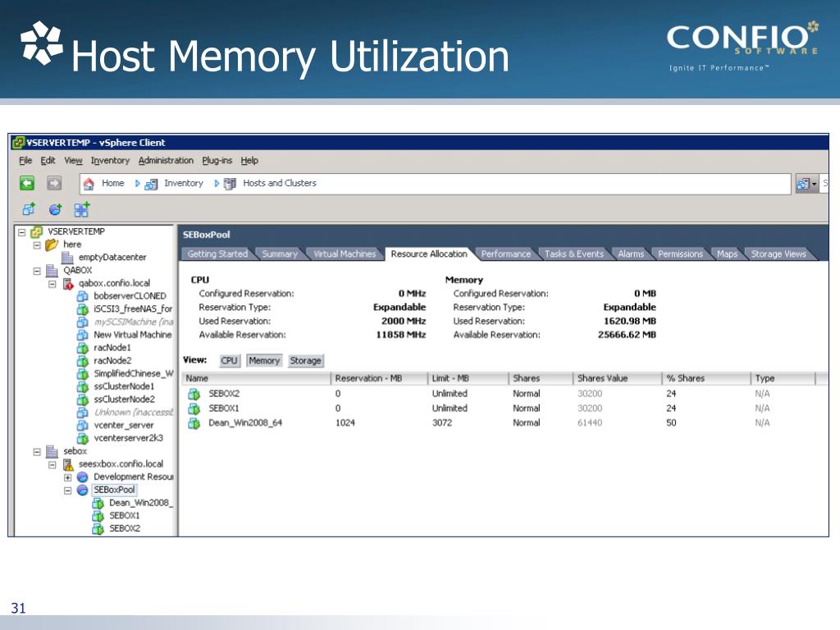The height and width of the screenshot is (630, 840).
Task: Click SEBOX1 VM icon in table
Action: 194,409
